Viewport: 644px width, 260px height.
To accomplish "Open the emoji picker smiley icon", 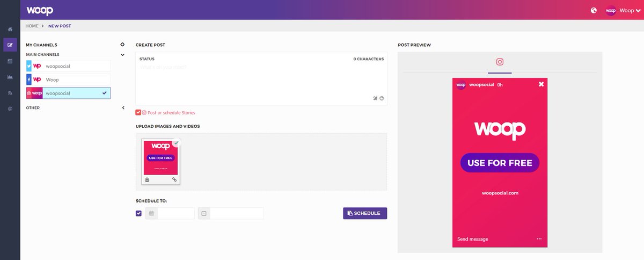I will pyautogui.click(x=382, y=98).
